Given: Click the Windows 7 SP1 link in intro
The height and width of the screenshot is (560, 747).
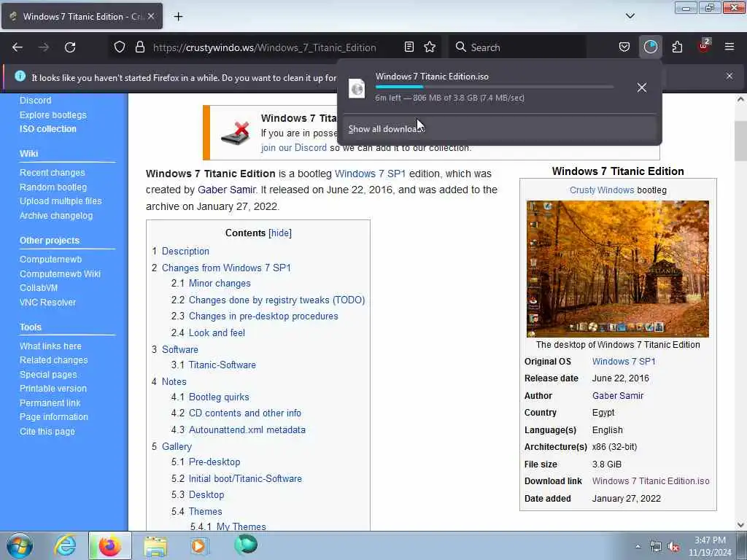Looking at the screenshot, I should tap(370, 174).
